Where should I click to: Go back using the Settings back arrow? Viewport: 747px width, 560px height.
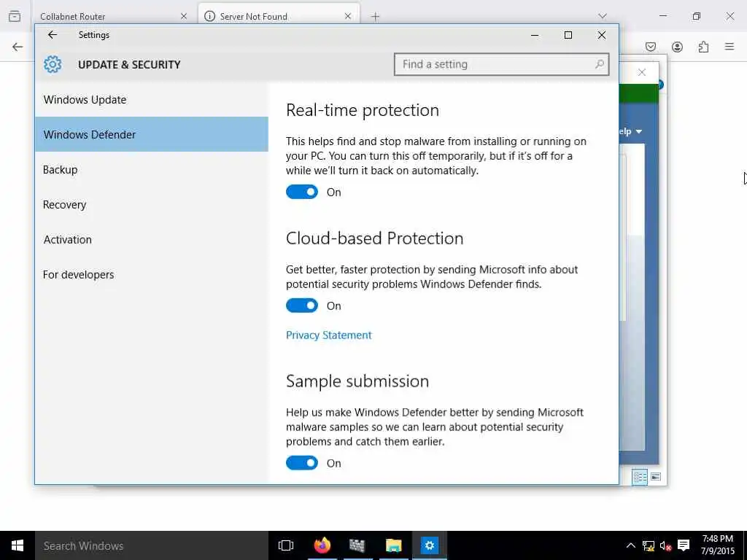pyautogui.click(x=53, y=35)
